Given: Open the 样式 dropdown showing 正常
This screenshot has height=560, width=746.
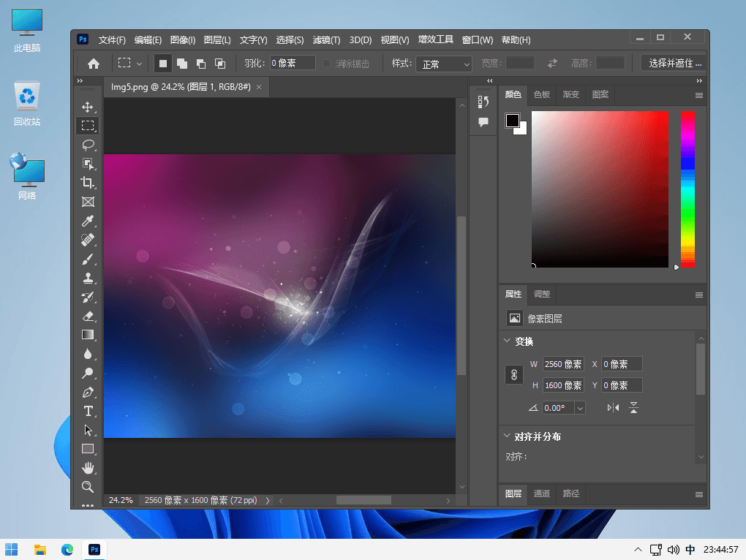Looking at the screenshot, I should point(444,64).
